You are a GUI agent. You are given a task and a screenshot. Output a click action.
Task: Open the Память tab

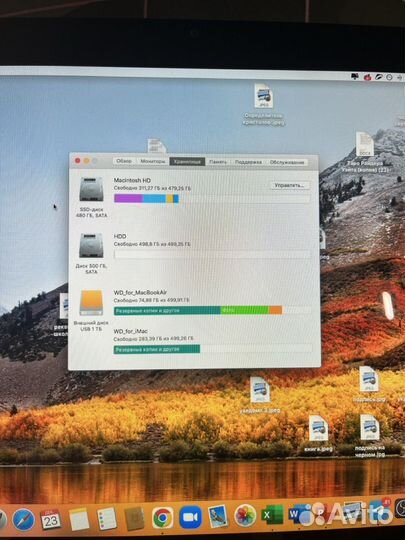click(x=218, y=162)
